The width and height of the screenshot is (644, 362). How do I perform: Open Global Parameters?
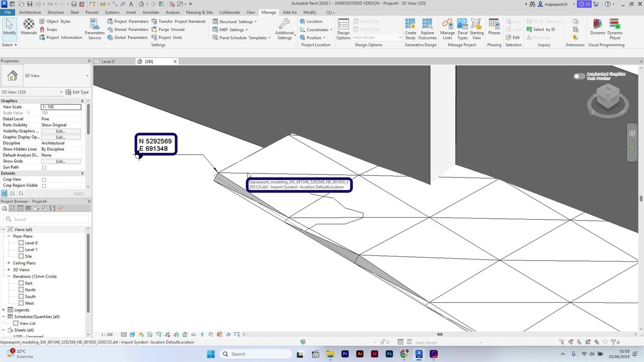[x=127, y=38]
